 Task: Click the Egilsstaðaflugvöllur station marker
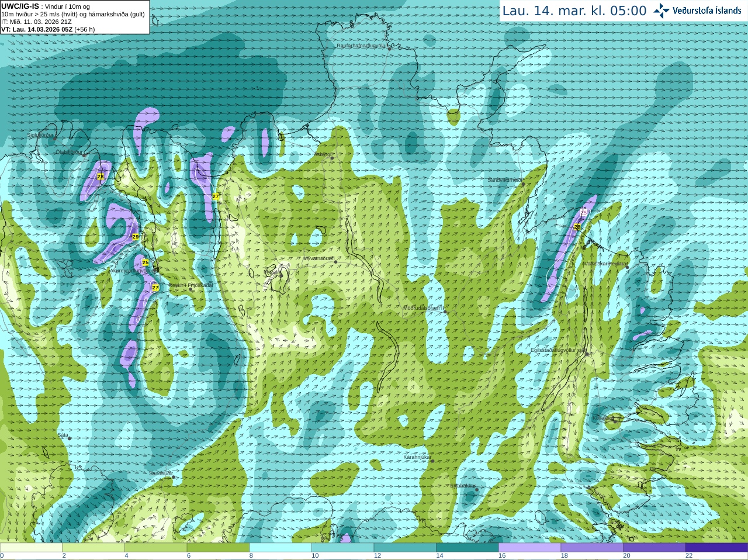[x=587, y=354]
